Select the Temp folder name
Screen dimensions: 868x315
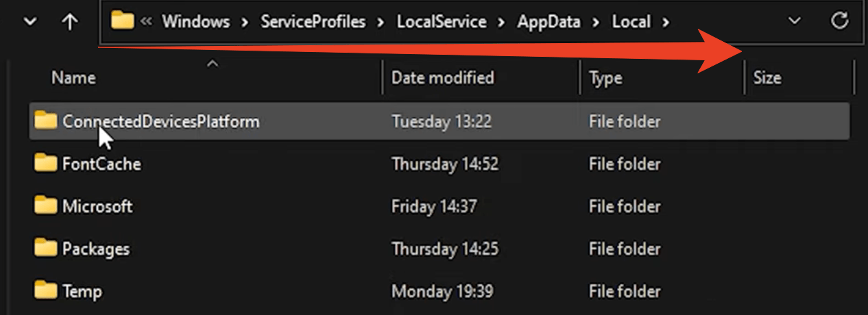82,292
